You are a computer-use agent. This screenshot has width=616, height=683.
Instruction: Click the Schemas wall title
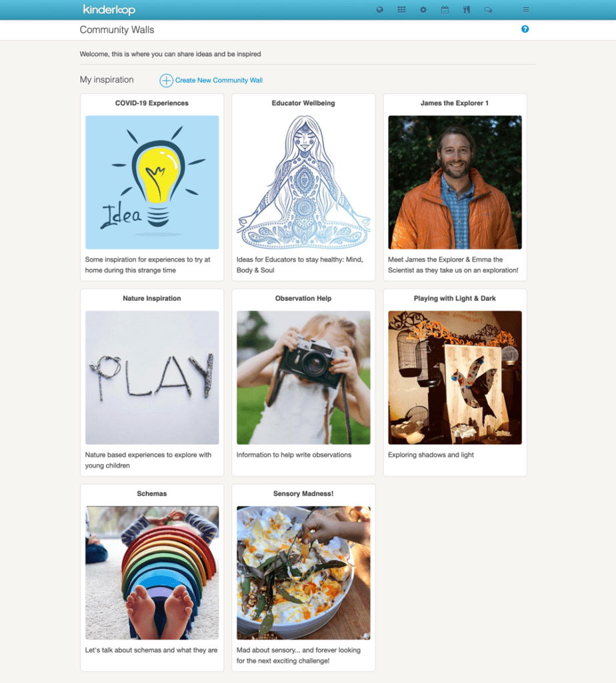tap(152, 494)
